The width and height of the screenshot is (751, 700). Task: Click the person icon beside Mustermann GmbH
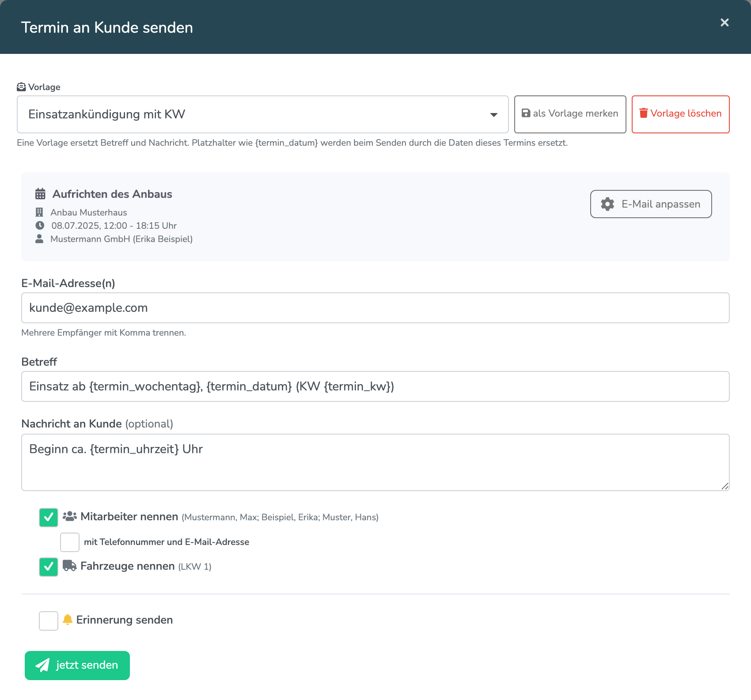click(x=39, y=239)
